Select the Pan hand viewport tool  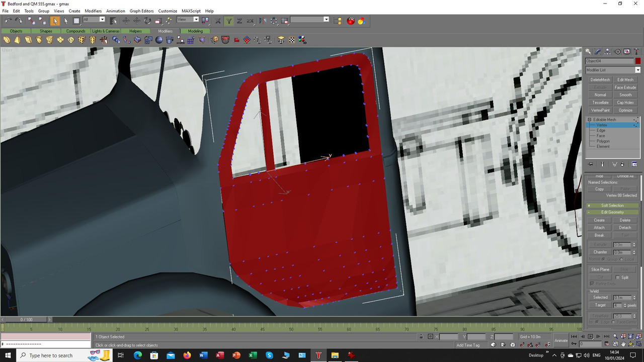click(623, 344)
